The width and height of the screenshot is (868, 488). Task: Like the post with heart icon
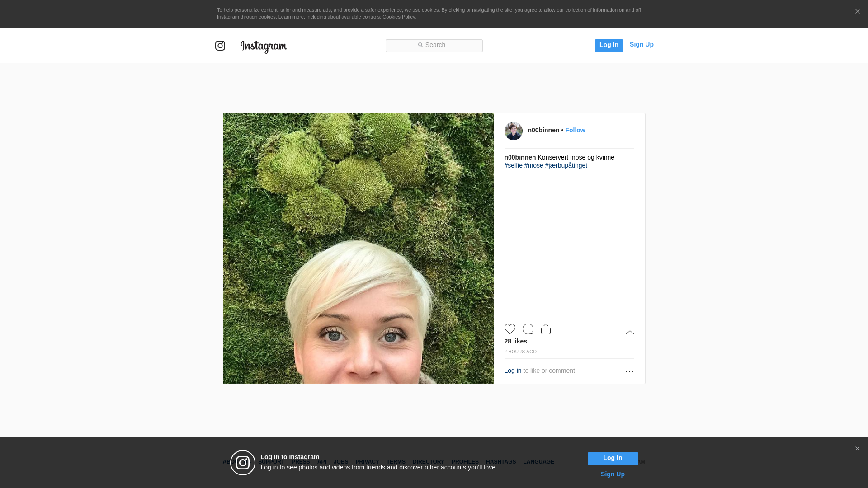[x=510, y=329]
